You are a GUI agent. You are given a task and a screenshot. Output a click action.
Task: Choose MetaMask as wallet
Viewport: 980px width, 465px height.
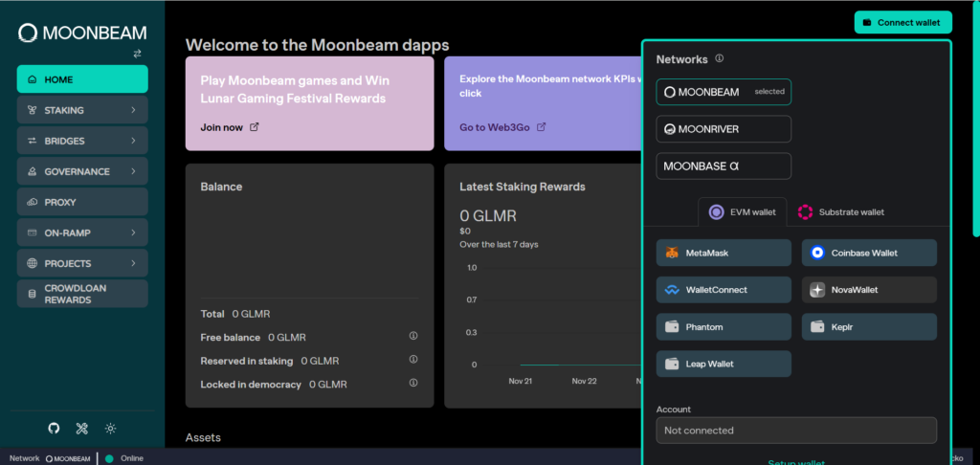tap(724, 254)
